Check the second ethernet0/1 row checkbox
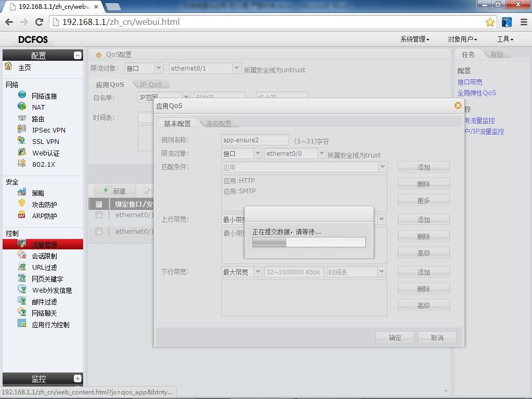532x399 pixels. point(99,231)
